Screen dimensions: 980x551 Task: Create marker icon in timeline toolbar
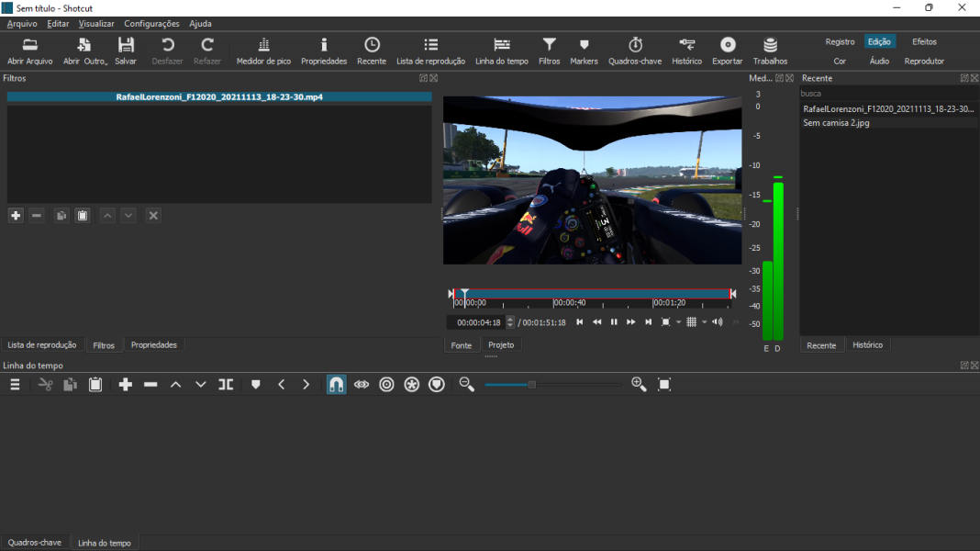(256, 385)
